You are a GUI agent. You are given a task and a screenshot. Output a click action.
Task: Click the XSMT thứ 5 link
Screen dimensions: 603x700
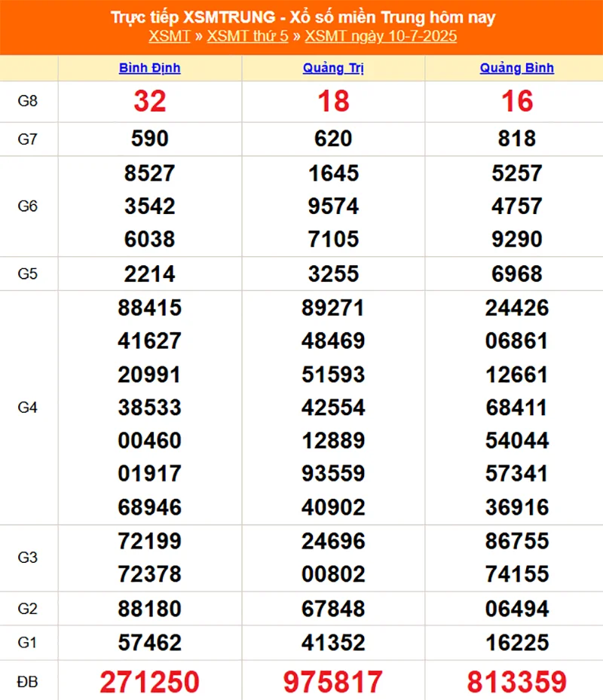(x=247, y=36)
